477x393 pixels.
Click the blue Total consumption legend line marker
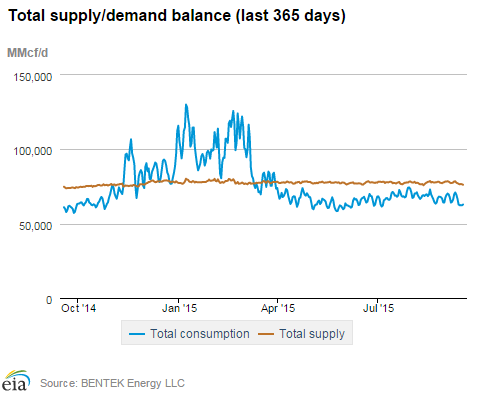[x=137, y=334]
